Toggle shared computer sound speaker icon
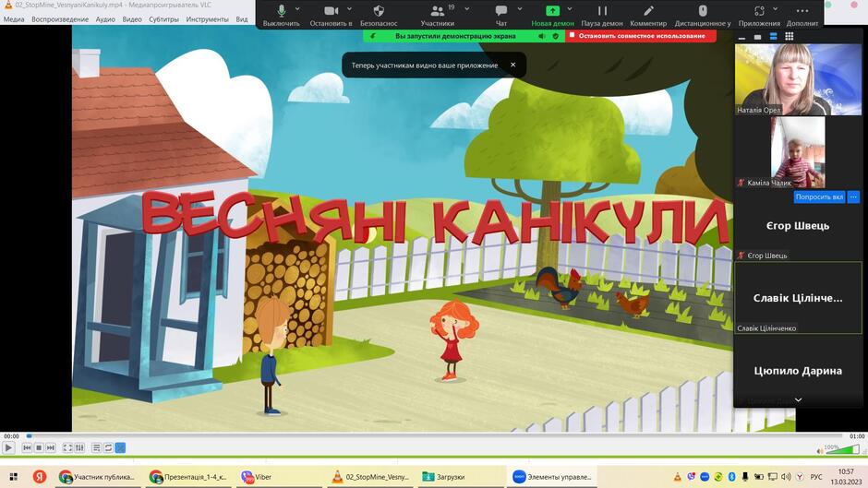The width and height of the screenshot is (868, 488). point(541,36)
